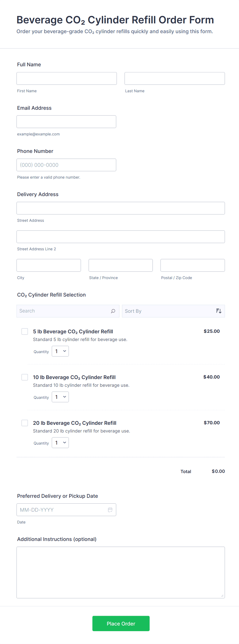Click the Sort By arrow icon
This screenshot has width=239, height=644.
218,311
